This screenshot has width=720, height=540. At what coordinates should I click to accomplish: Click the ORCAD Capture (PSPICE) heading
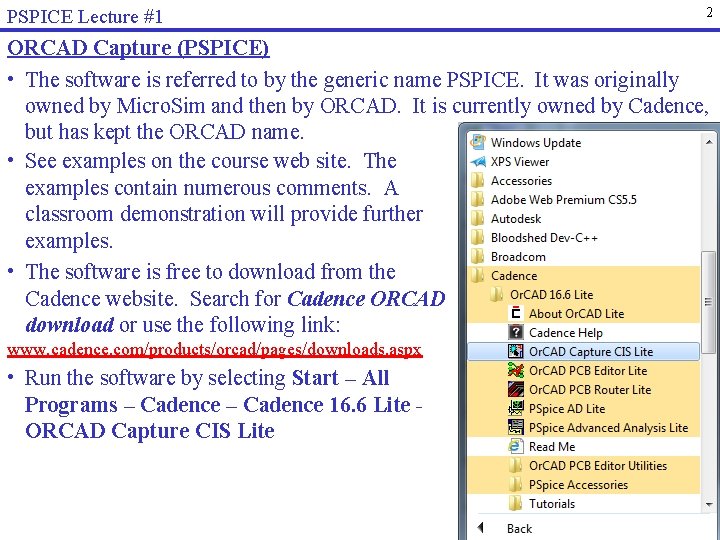tap(138, 48)
